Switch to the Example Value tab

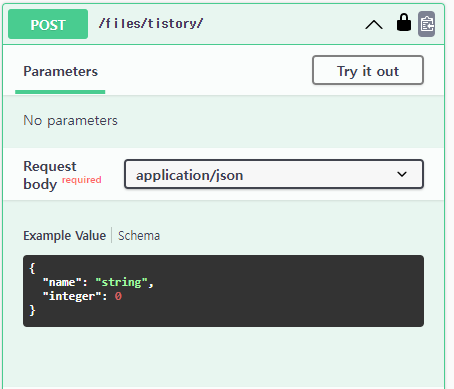(64, 236)
